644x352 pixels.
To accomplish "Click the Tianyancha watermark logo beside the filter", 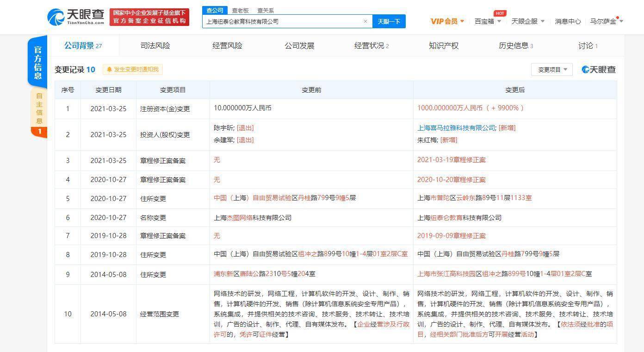I will pos(599,69).
